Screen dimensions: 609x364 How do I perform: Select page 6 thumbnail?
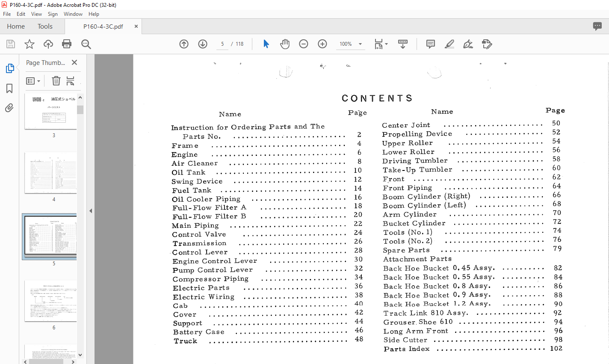coord(51,301)
